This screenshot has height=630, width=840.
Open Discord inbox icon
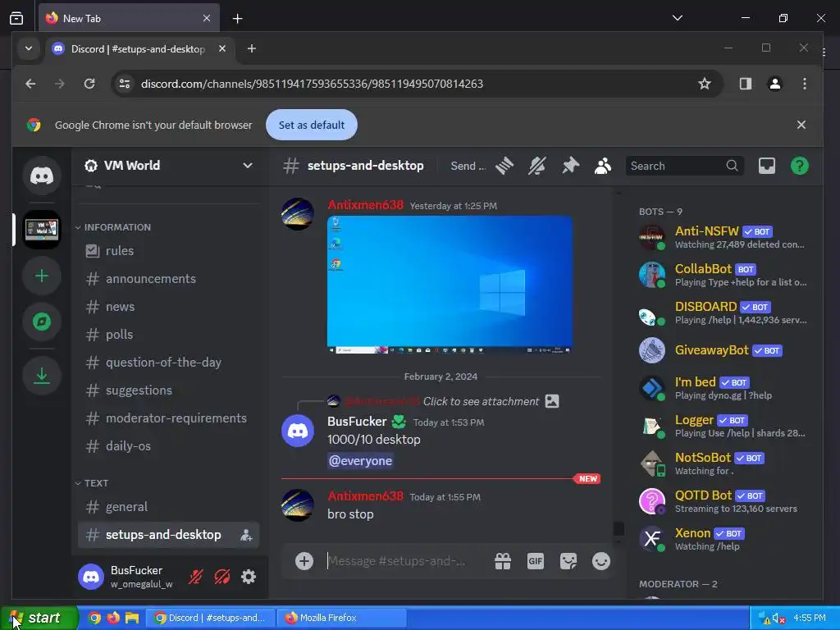(x=767, y=166)
